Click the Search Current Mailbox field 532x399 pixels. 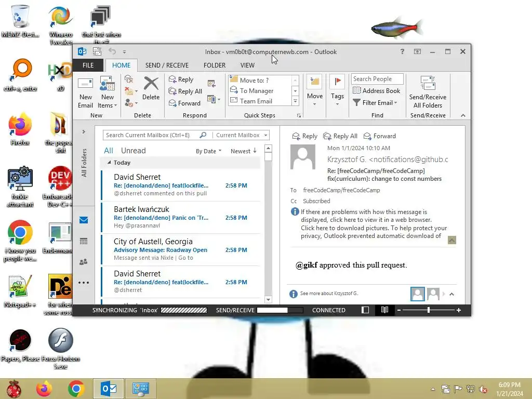pyautogui.click(x=157, y=135)
